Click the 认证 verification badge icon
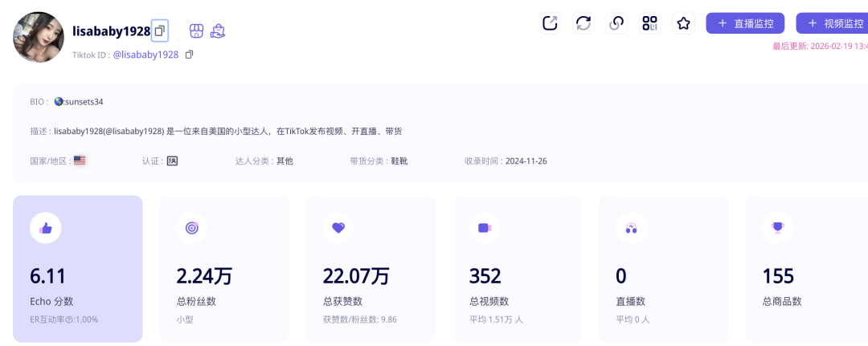 pyautogui.click(x=172, y=161)
